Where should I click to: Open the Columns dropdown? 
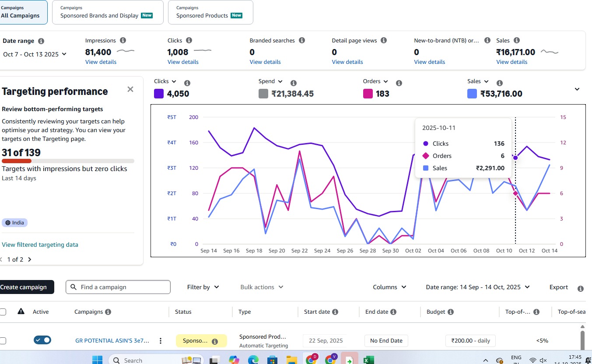click(x=389, y=287)
